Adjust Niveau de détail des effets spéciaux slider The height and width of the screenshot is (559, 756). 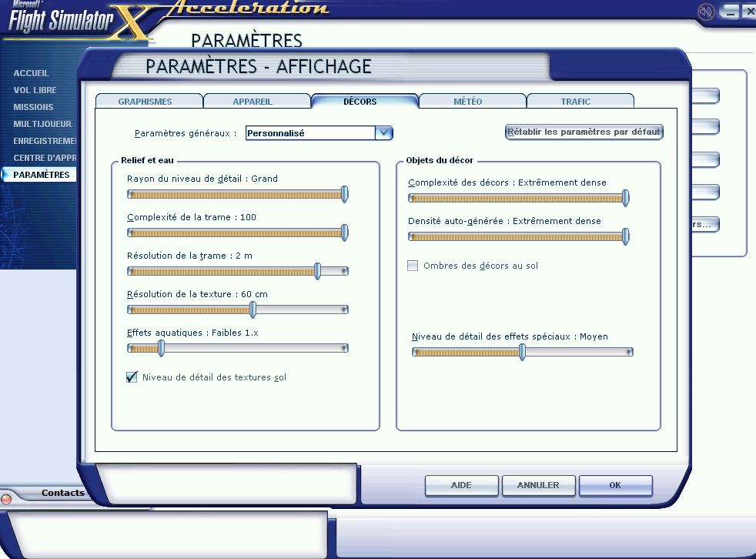click(522, 352)
